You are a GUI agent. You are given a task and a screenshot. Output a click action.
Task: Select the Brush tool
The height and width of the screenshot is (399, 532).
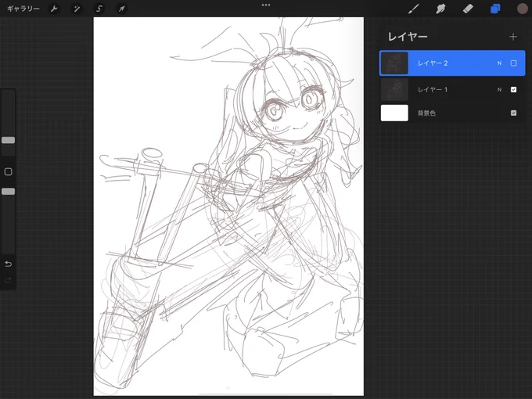point(413,9)
